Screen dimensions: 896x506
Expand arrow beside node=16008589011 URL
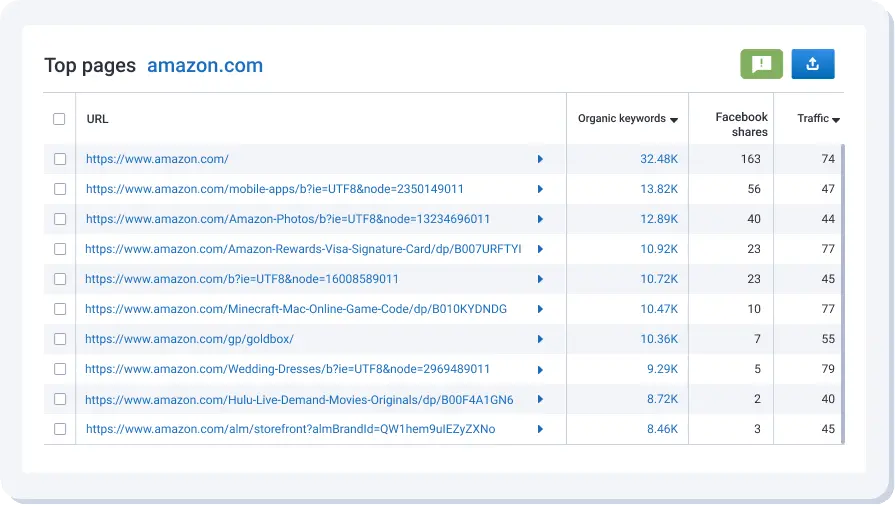coord(540,279)
